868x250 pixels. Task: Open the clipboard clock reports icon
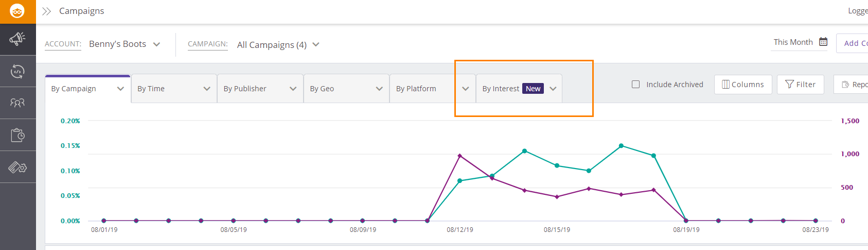click(x=17, y=135)
